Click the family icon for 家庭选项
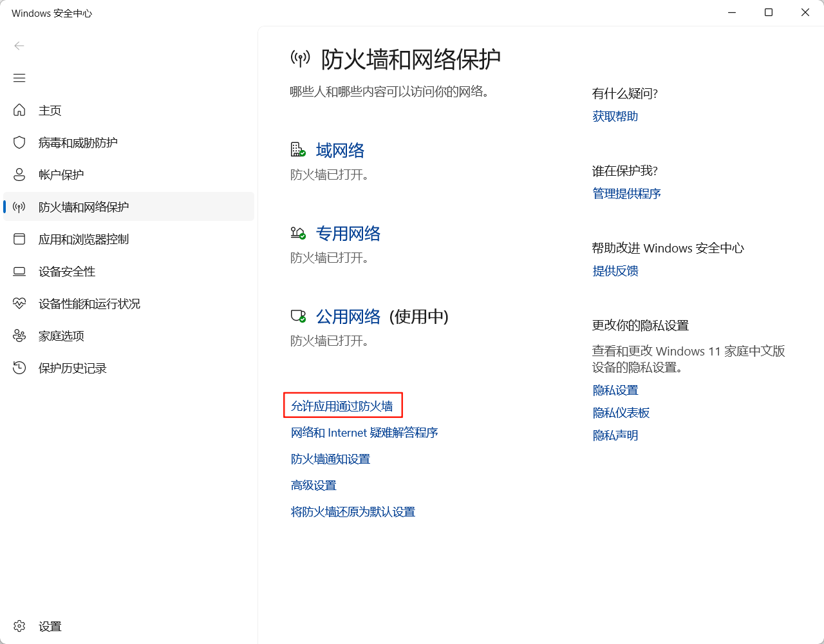The height and width of the screenshot is (644, 824). pyautogui.click(x=19, y=336)
